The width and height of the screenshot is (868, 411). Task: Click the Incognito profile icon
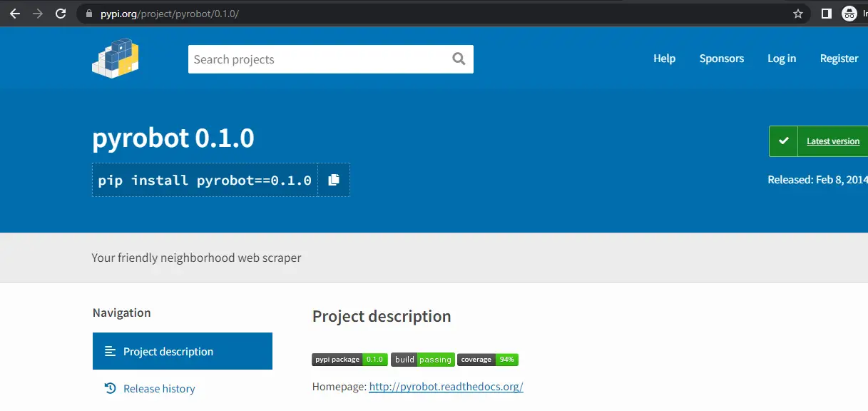[849, 14]
